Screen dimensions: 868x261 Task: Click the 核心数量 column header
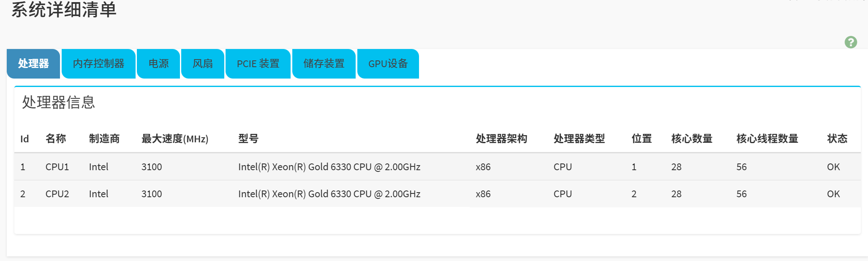692,139
